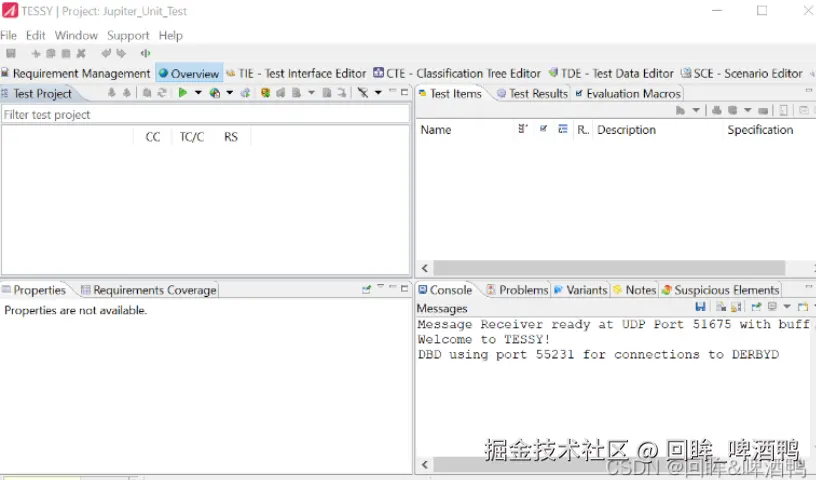This screenshot has width=816, height=480.
Task: Click the Paste icon in main toolbar
Action: (66, 53)
